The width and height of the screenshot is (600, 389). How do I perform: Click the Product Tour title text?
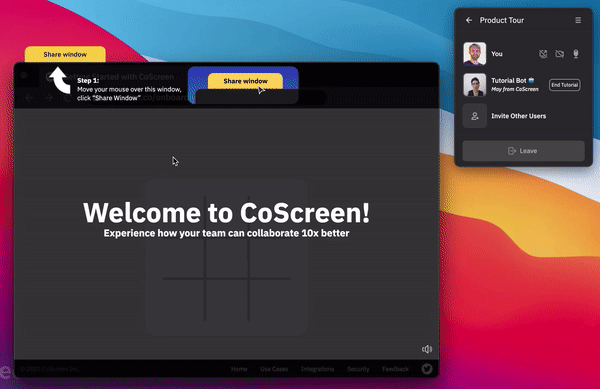(502, 20)
